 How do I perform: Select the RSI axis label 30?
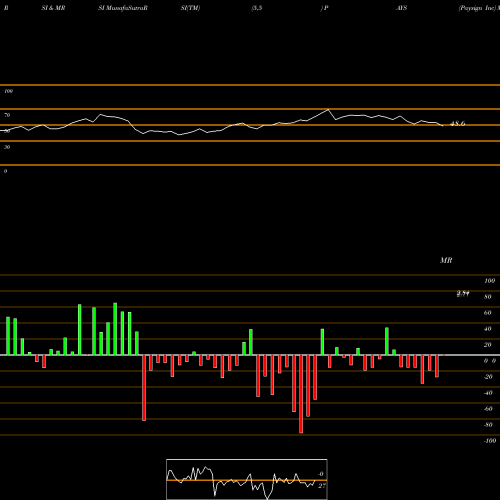(7, 147)
